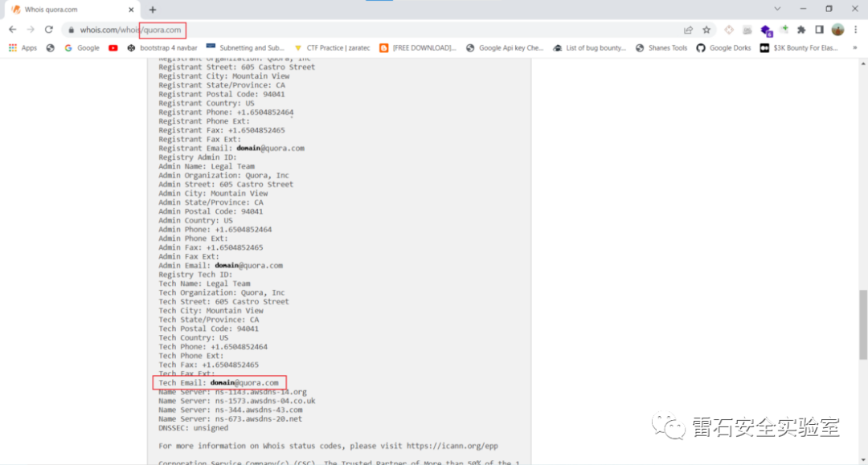Screen dimensions: 868x465
Task: Click the Admin Email address
Action: (248, 265)
